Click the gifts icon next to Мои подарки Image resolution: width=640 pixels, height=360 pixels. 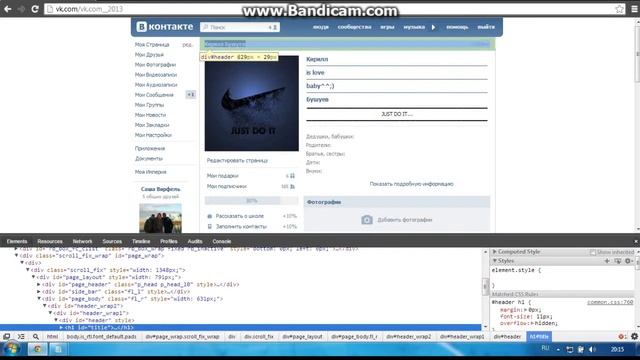[x=292, y=176]
